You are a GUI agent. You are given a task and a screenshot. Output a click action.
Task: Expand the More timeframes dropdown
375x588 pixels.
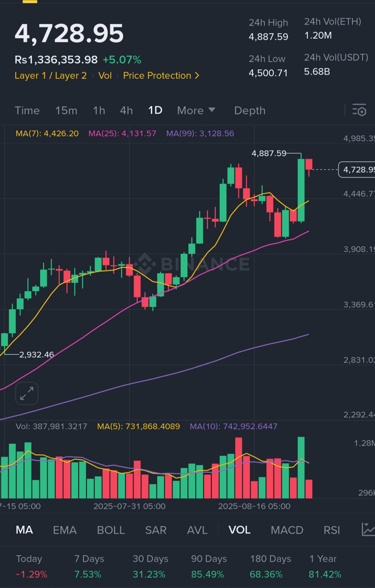196,110
